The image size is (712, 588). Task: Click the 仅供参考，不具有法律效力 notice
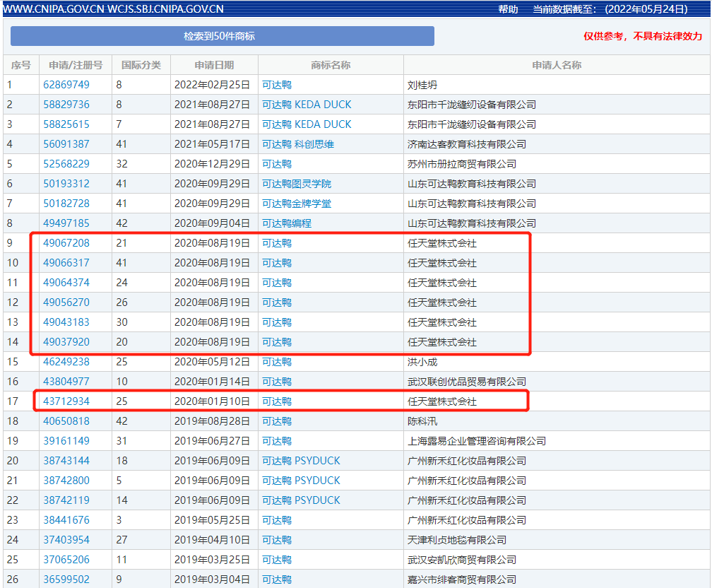pos(643,36)
